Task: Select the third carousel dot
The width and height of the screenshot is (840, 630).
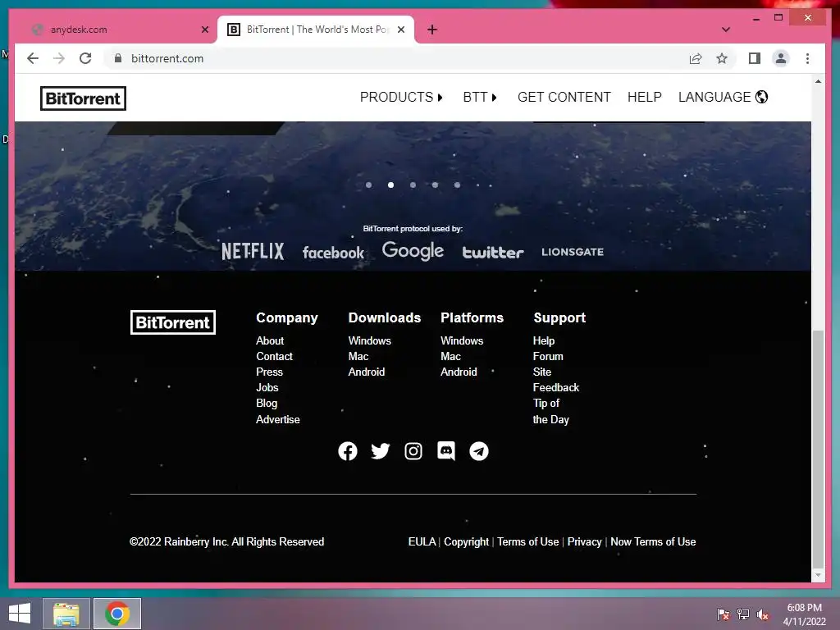Action: (x=413, y=185)
